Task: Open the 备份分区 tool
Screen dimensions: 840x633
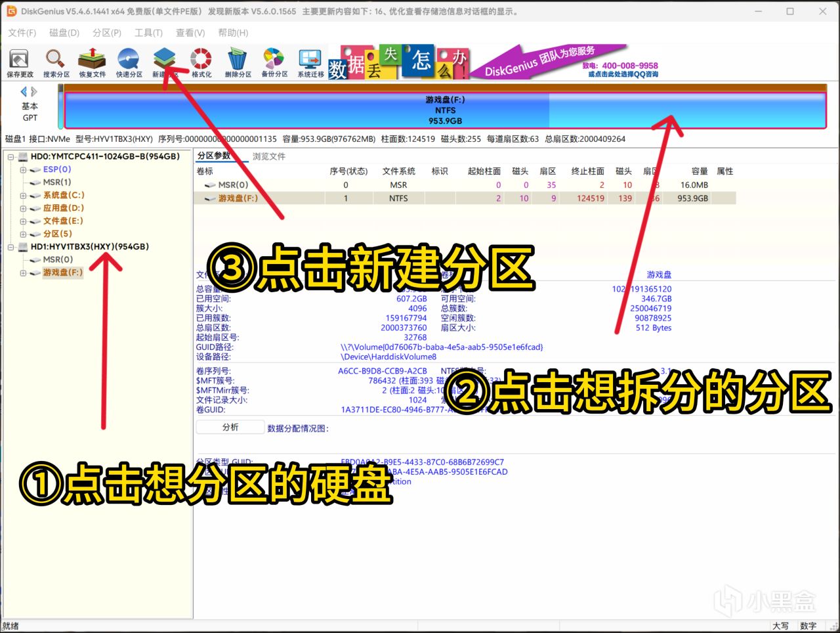Action: tap(274, 64)
